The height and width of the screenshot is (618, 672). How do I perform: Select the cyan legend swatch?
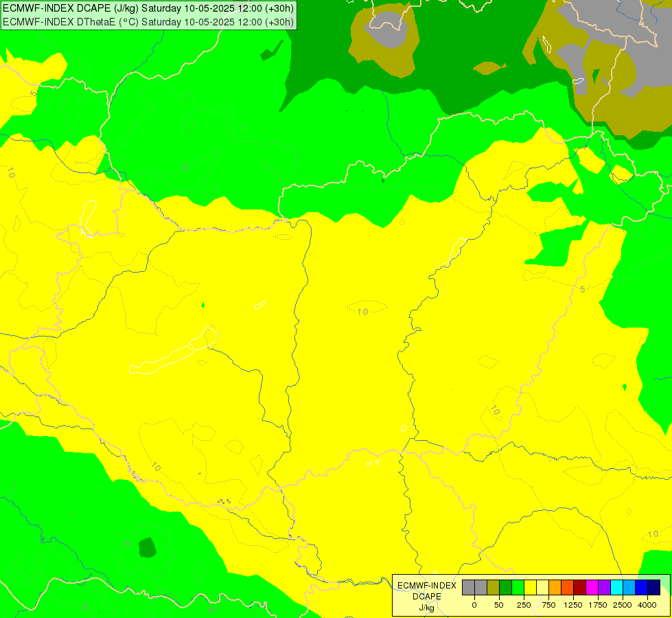(616, 588)
